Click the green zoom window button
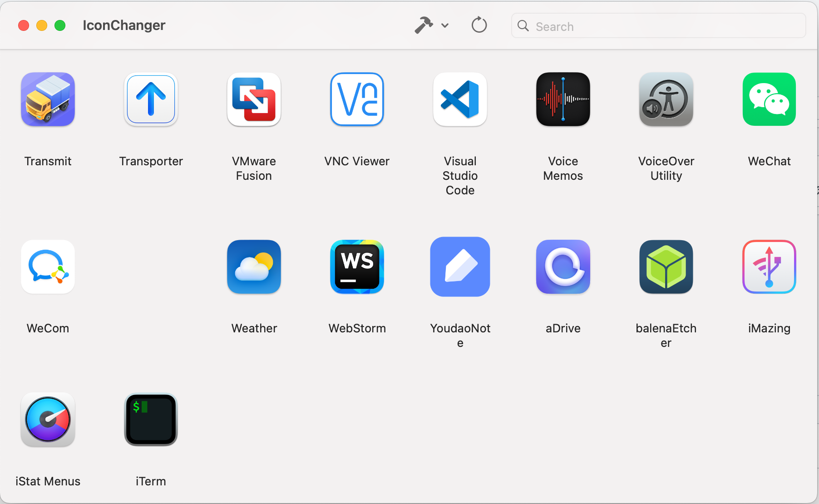Viewport: 819px width, 504px height. pos(60,25)
